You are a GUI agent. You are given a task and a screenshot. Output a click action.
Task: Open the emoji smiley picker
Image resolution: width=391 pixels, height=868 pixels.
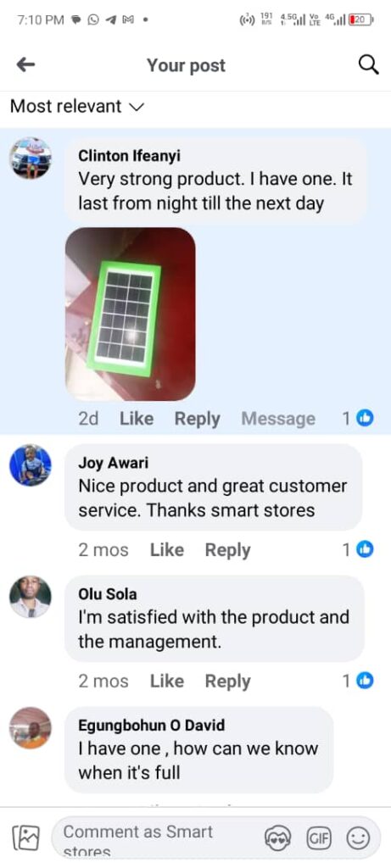pos(358,839)
